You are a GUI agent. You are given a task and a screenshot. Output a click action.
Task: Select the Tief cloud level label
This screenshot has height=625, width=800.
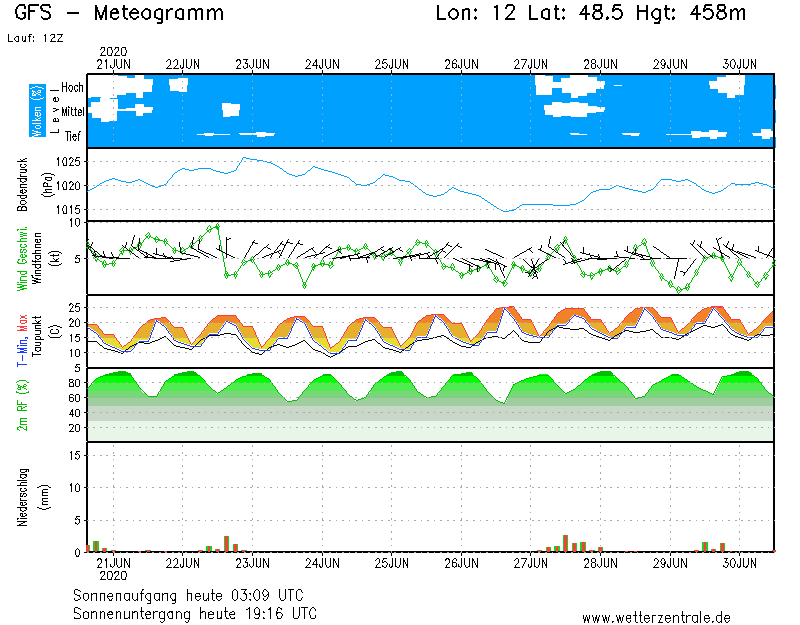pos(73,136)
